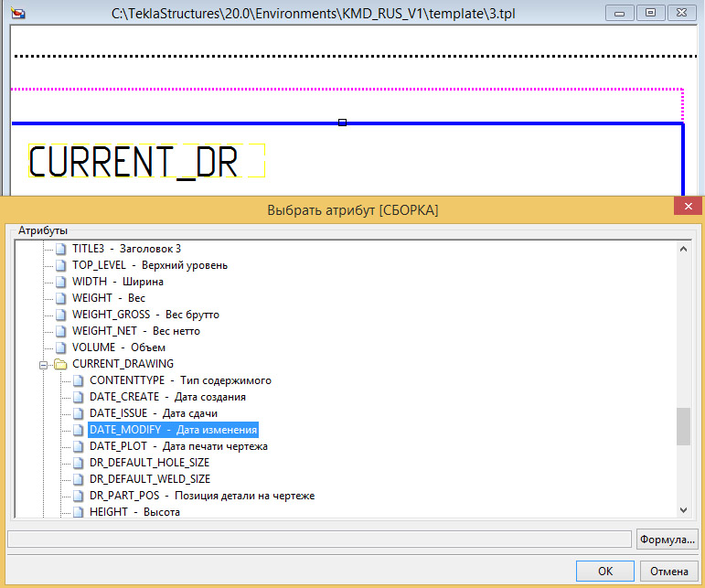Image resolution: width=705 pixels, height=588 pixels.
Task: Open the Формула formula editor
Action: [667, 540]
